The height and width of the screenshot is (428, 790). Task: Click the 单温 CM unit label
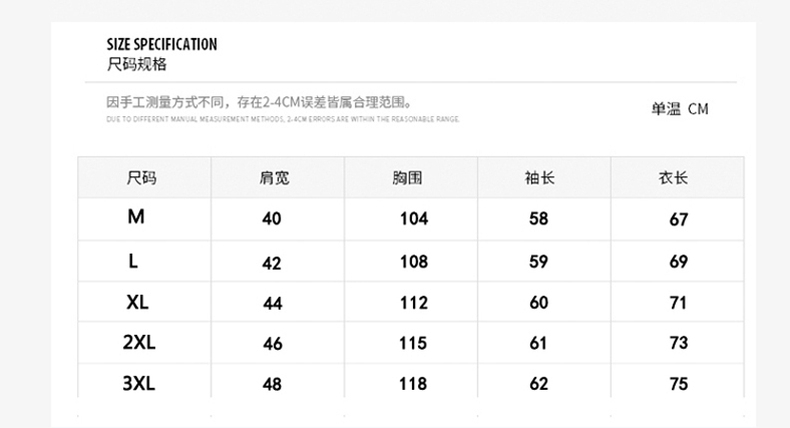point(679,109)
